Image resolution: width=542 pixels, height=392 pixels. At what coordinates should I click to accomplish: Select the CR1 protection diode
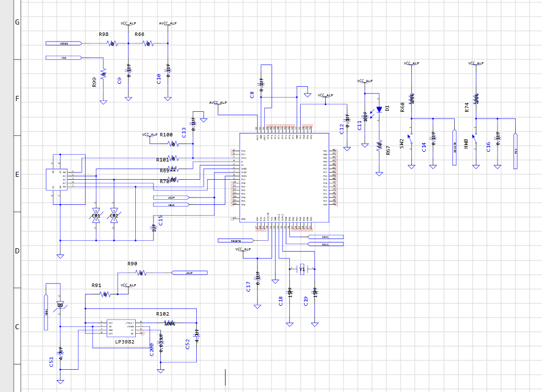click(96, 215)
